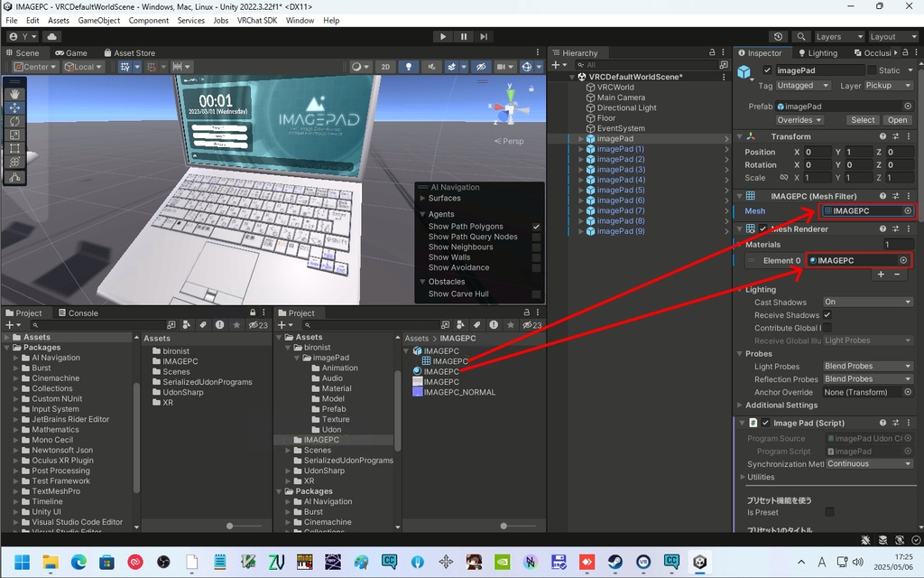The image size is (924, 578).
Task: Expand imagePad (1) in Hierarchy
Action: point(580,149)
